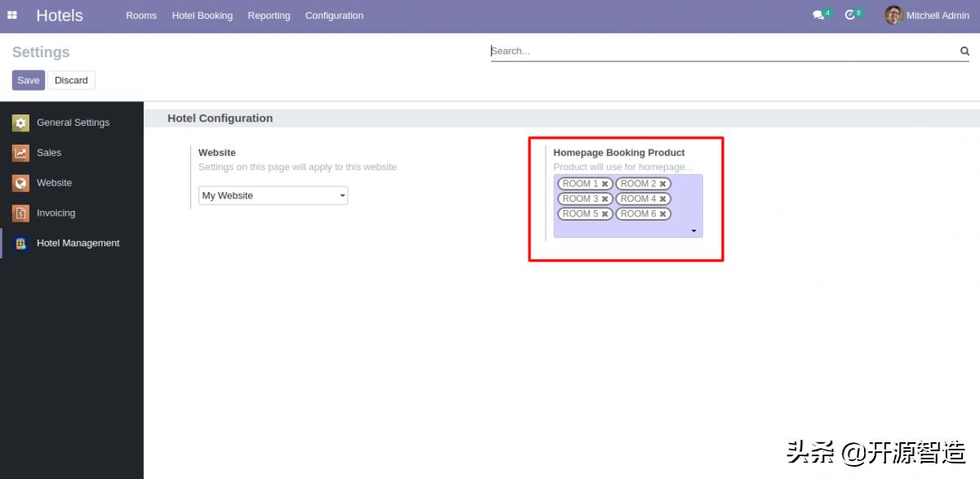Image resolution: width=980 pixels, height=479 pixels.
Task: Expand the Homepage Booking Product dropdown arrow
Action: [x=694, y=231]
